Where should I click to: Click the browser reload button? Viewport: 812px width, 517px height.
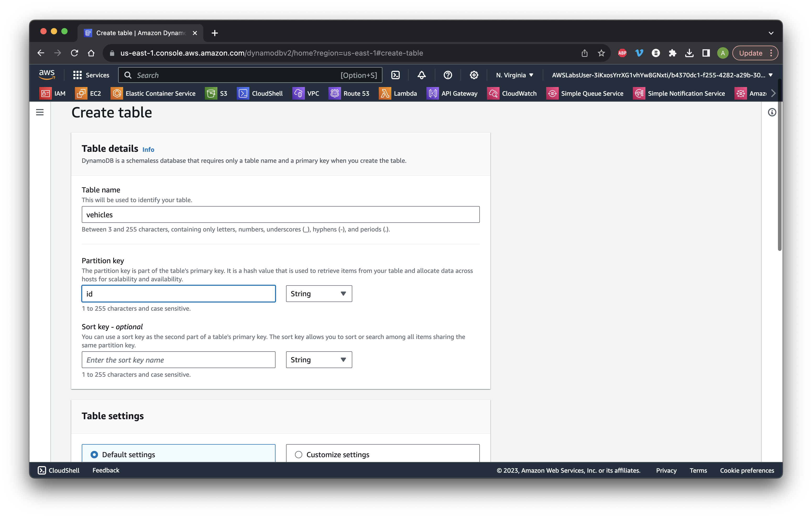click(75, 53)
